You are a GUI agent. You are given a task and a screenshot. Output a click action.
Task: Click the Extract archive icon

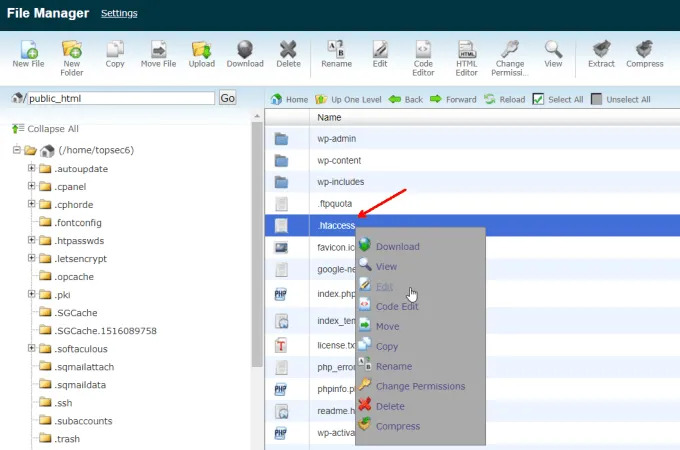coord(601,49)
